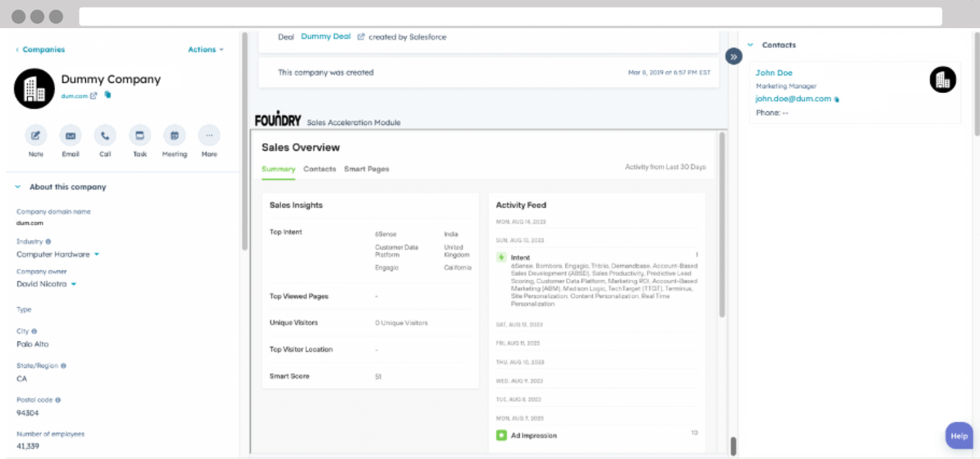Image resolution: width=980 pixels, height=459 pixels.
Task: Click the 'Mar 8, 2019' timestamp
Action: click(x=669, y=72)
